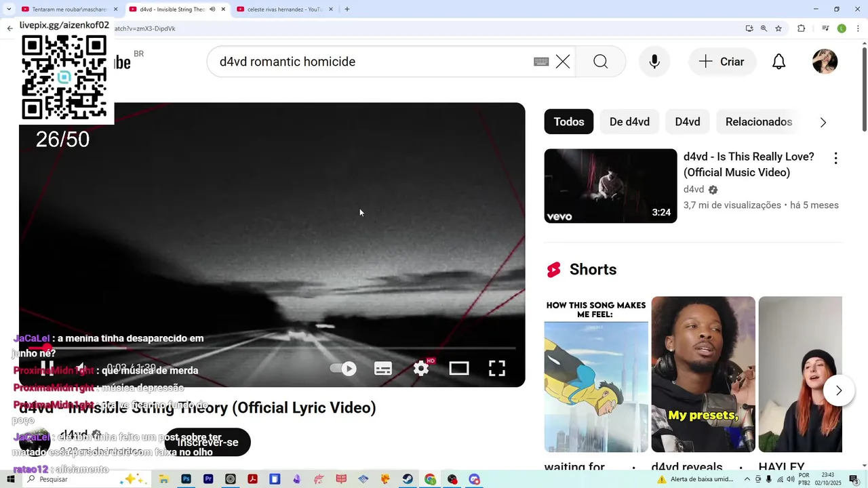Screen dimensions: 868x488
Task: Select the 'De d4vd' filter chip
Action: pos(629,122)
